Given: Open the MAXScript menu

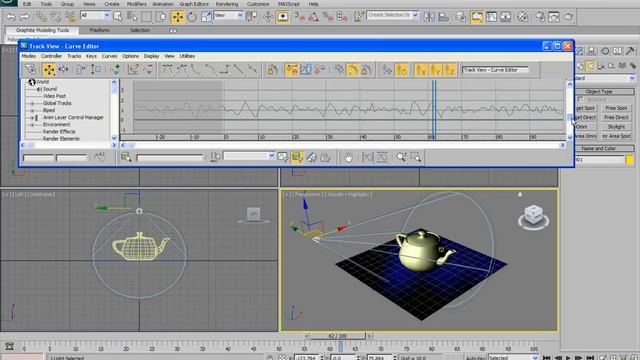Looking at the screenshot, I should point(289,4).
